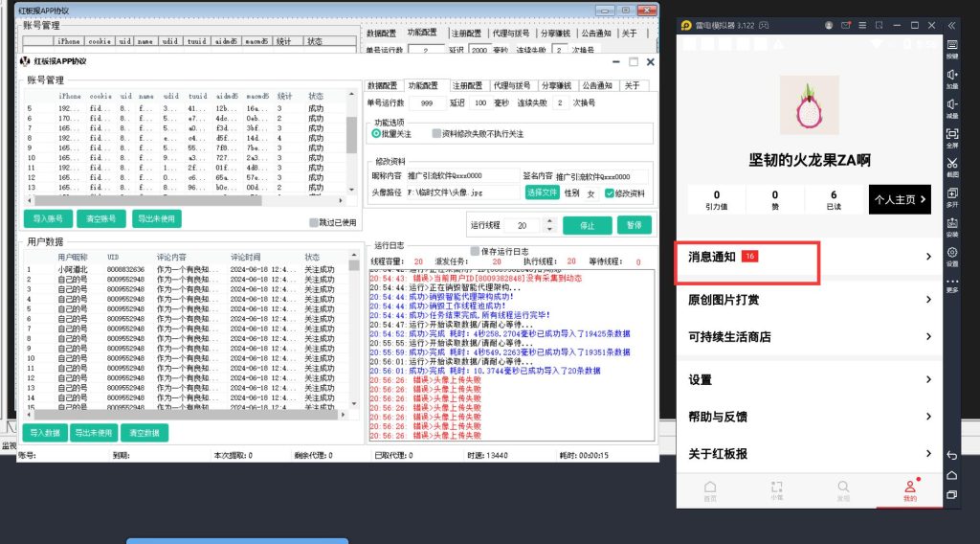This screenshot has width=980, height=544.
Task: Switch to the 公告通知 tab in front window
Action: (x=597, y=85)
